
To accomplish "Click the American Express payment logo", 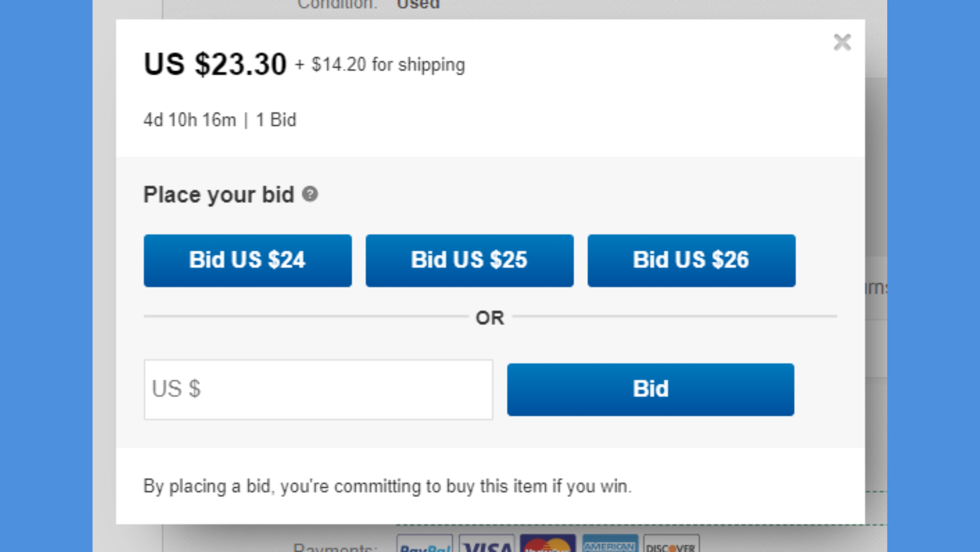I will coord(610,544).
